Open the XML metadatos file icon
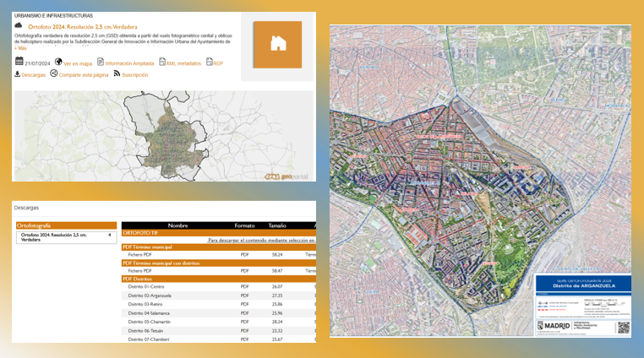 pyautogui.click(x=161, y=62)
